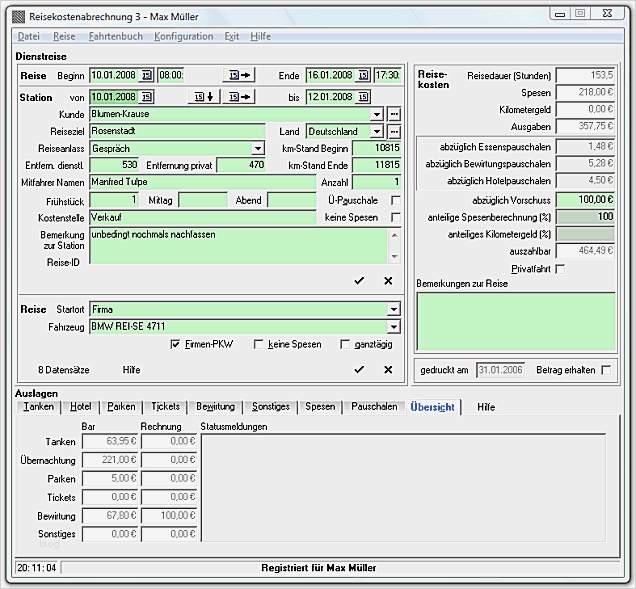The width and height of the screenshot is (636, 589).
Task: Click Hilfe beside the Übersicht tab
Action: click(x=485, y=407)
